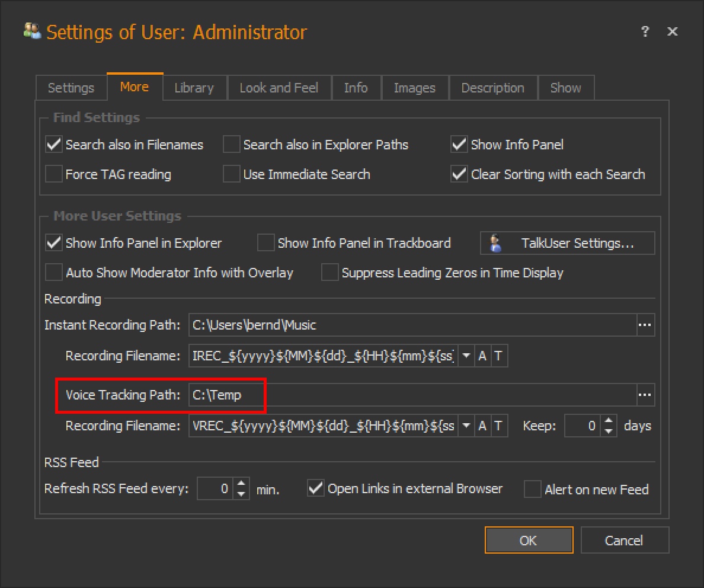Decrease the RSS Feed refresh minutes

(x=241, y=494)
